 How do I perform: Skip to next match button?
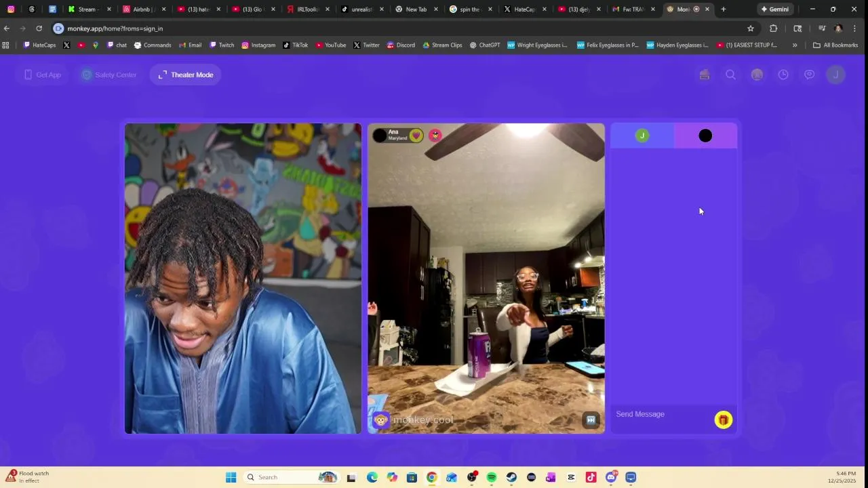tap(591, 420)
